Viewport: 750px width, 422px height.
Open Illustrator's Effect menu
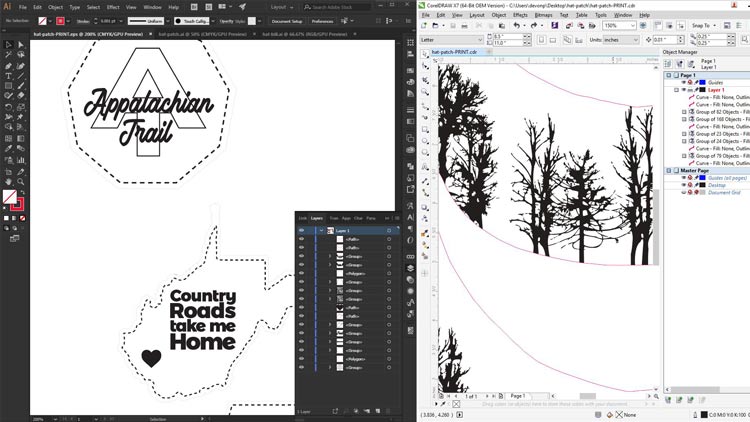point(113,7)
